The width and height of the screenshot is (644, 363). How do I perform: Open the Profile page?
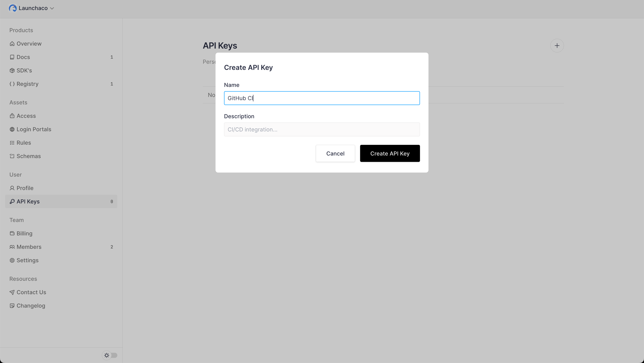[x=61, y=188]
